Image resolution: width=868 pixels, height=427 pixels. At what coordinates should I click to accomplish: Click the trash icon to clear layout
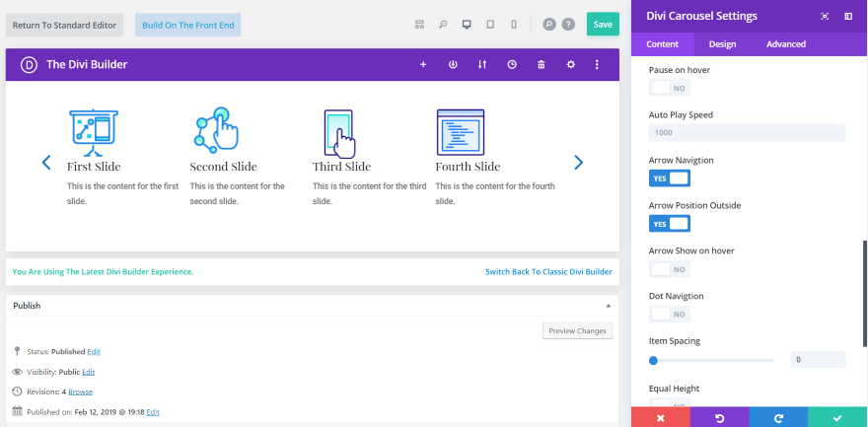(542, 65)
